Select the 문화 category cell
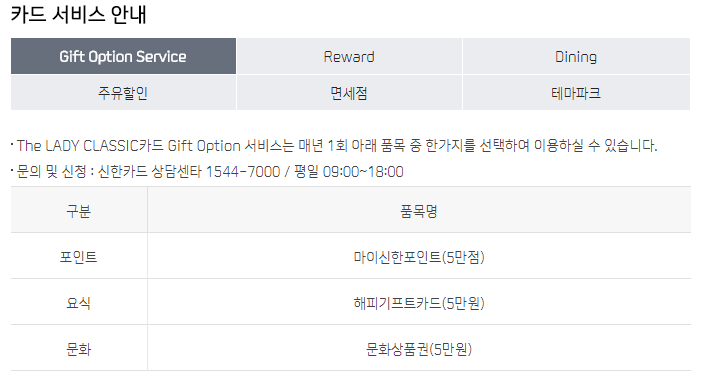 (79, 349)
